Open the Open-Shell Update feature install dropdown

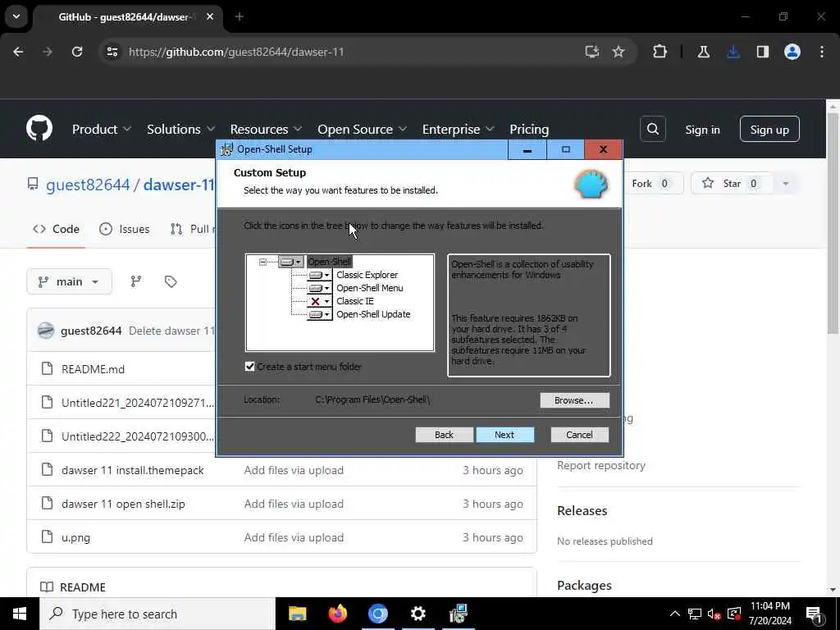(319, 314)
